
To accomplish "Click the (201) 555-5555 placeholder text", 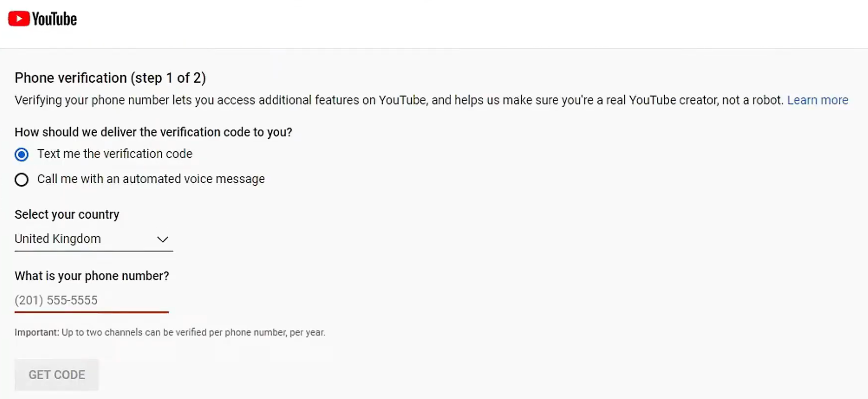I will 56,300.
